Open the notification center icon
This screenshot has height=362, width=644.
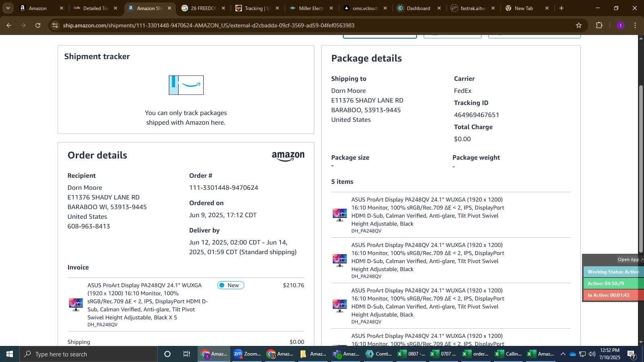pyautogui.click(x=632, y=354)
